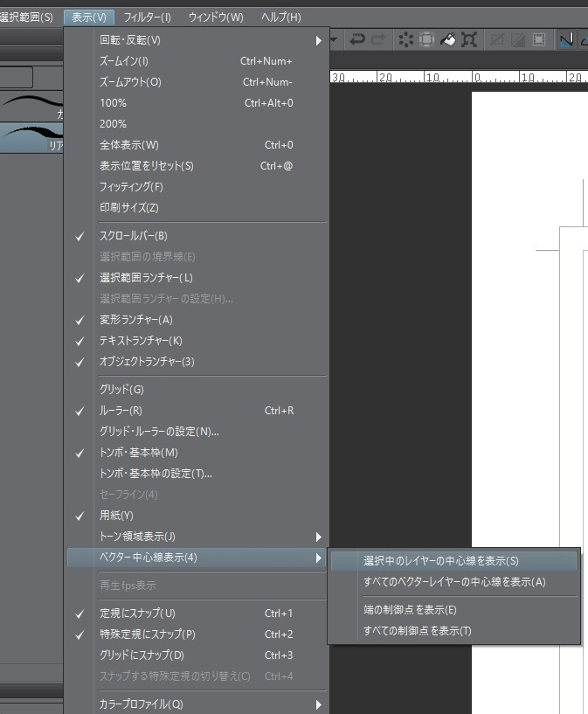This screenshot has width=588, height=714.
Task: Toggle スクロールバー(B) checked item
Action: (x=197, y=236)
